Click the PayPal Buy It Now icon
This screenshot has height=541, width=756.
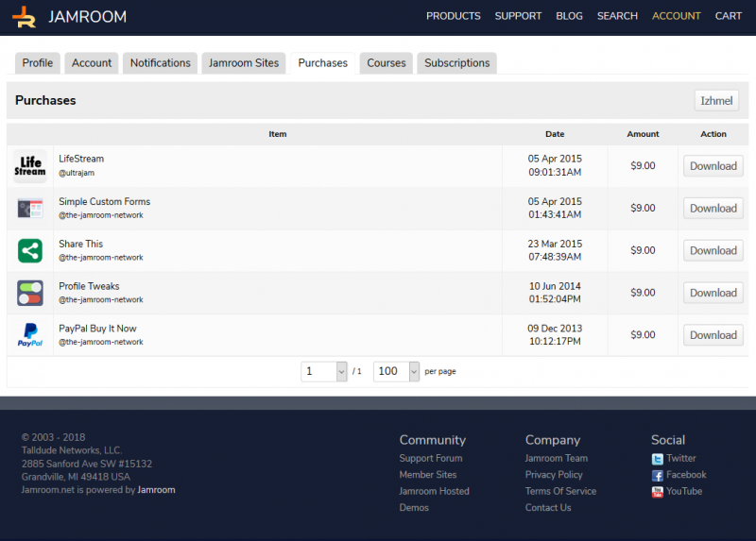30,335
